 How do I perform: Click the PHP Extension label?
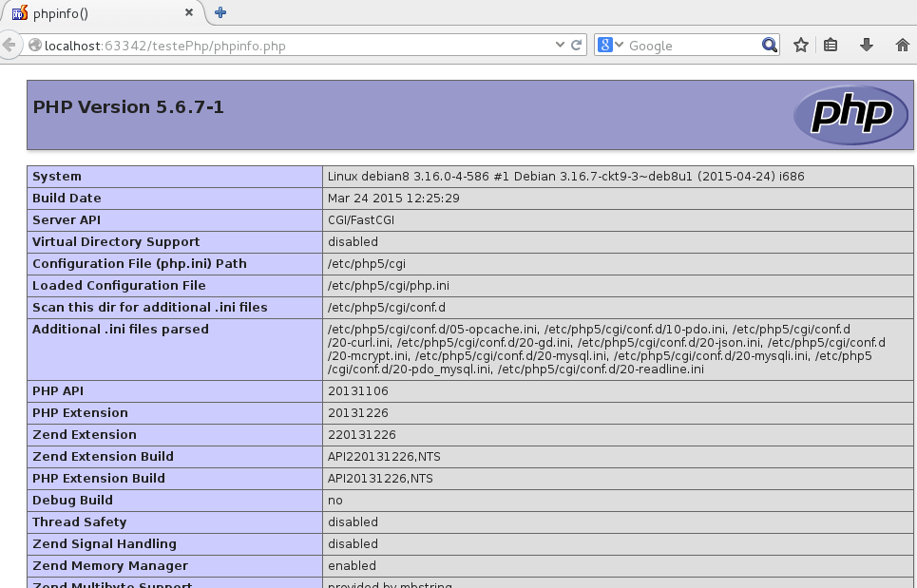coord(80,412)
